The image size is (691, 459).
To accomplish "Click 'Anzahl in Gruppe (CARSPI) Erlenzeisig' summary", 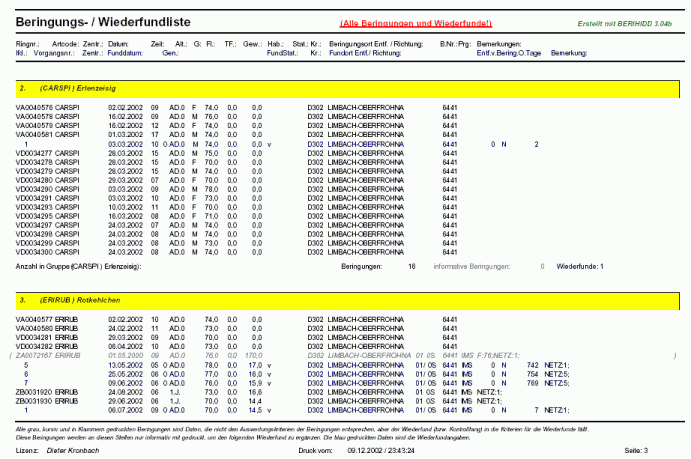I will click(78, 267).
